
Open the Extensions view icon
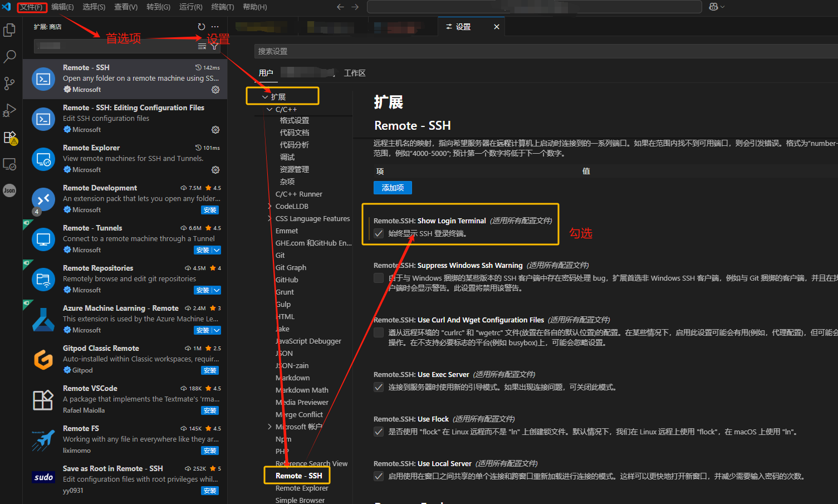coord(9,137)
